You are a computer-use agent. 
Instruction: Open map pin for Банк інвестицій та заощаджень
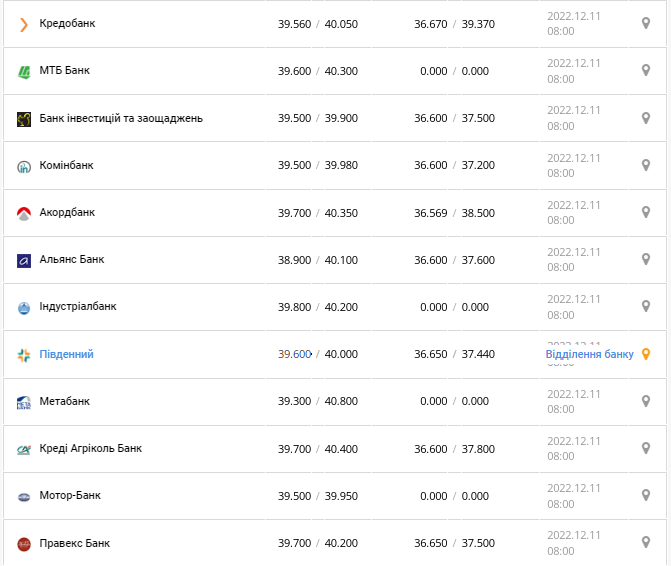pos(646,118)
